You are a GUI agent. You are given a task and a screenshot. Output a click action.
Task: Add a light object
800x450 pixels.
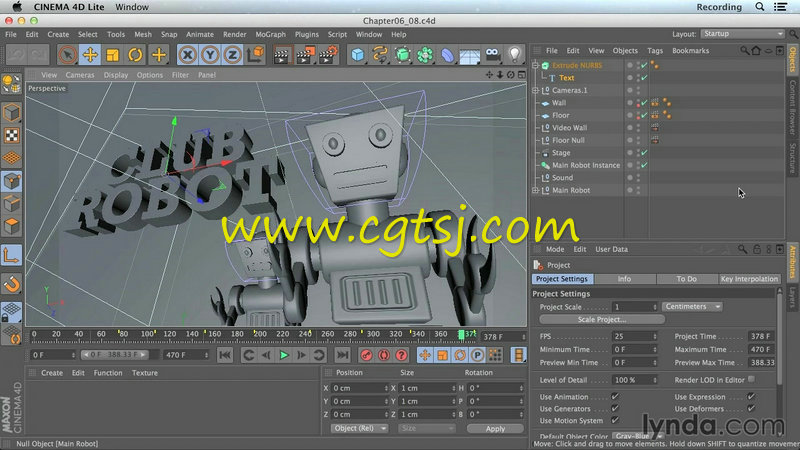(515, 55)
